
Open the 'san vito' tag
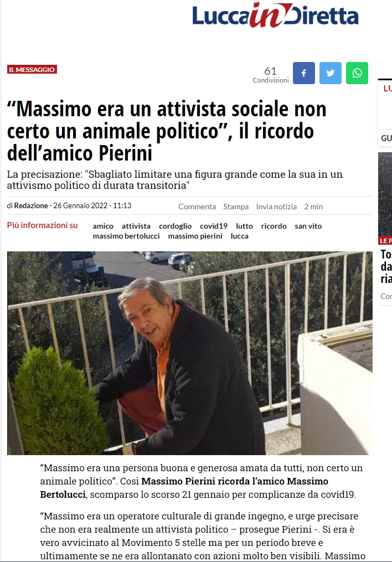tap(308, 226)
